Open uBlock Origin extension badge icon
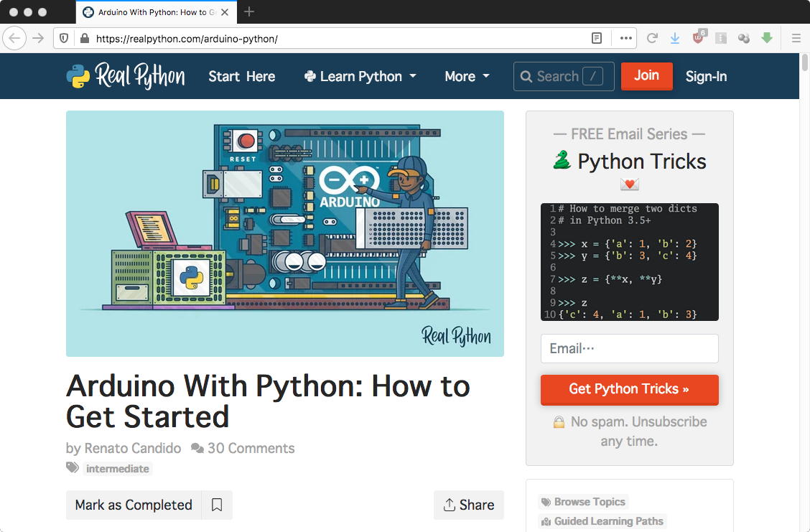 coord(699,37)
